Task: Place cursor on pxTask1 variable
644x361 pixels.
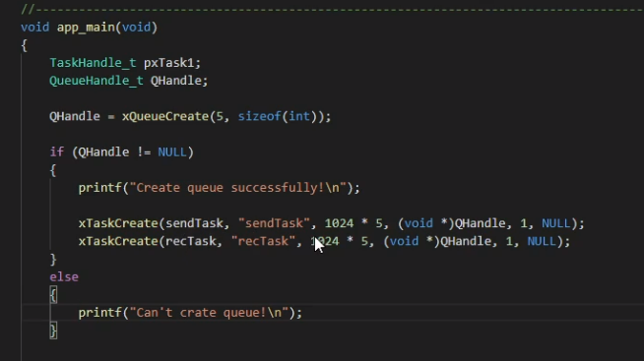Action: (x=168, y=63)
